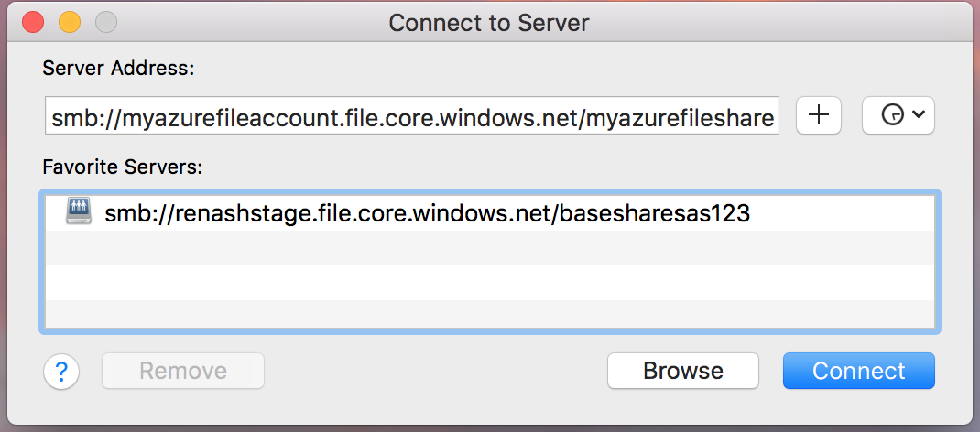Image resolution: width=980 pixels, height=432 pixels.
Task: Click the chevron arrow beside the clock icon
Action: [x=919, y=115]
